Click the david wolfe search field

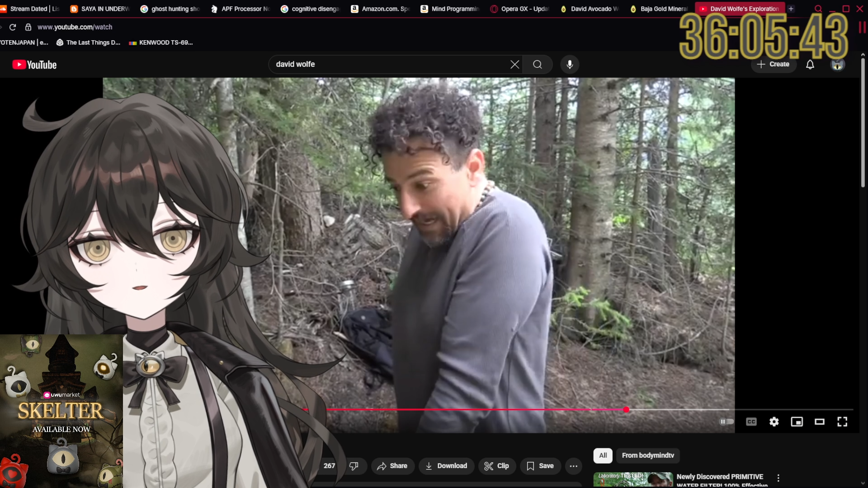[389, 65]
